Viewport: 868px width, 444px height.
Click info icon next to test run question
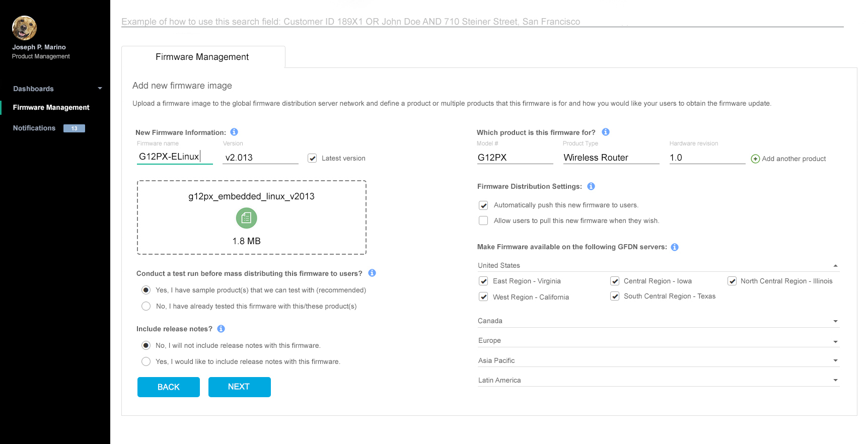click(372, 273)
